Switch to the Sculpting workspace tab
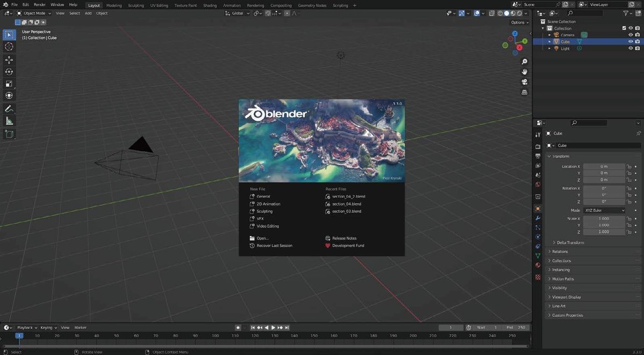Viewport: 644px width, 355px height. tap(135, 5)
